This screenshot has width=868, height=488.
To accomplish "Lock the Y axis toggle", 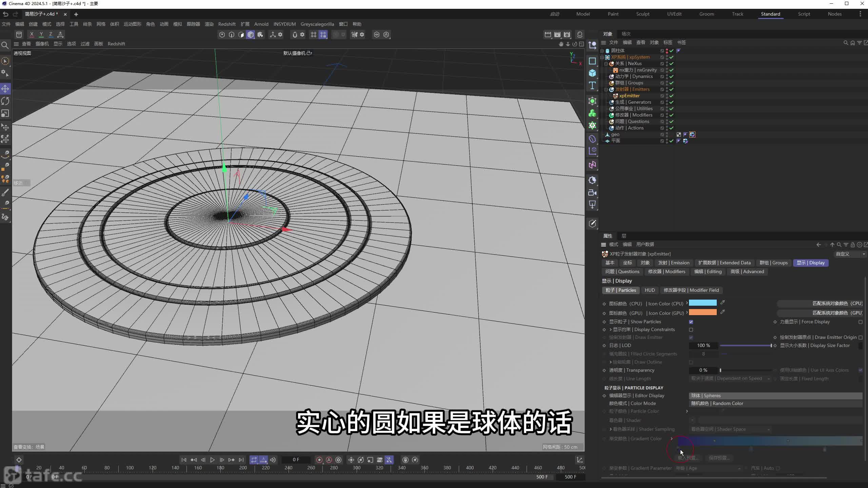I will click(x=41, y=35).
